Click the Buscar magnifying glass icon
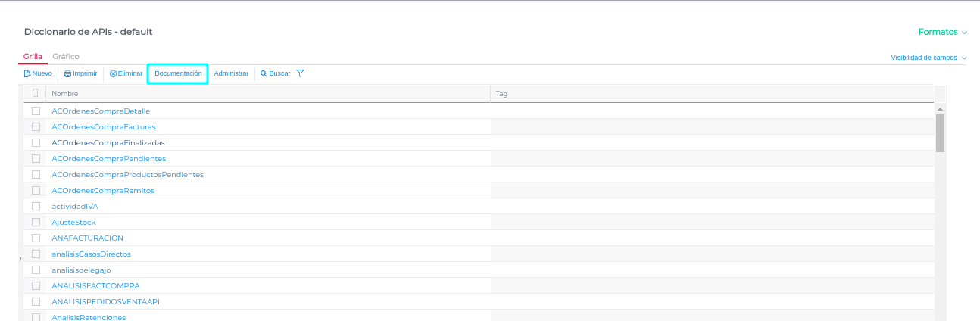Viewport: 980px width, 321px height. [x=264, y=74]
